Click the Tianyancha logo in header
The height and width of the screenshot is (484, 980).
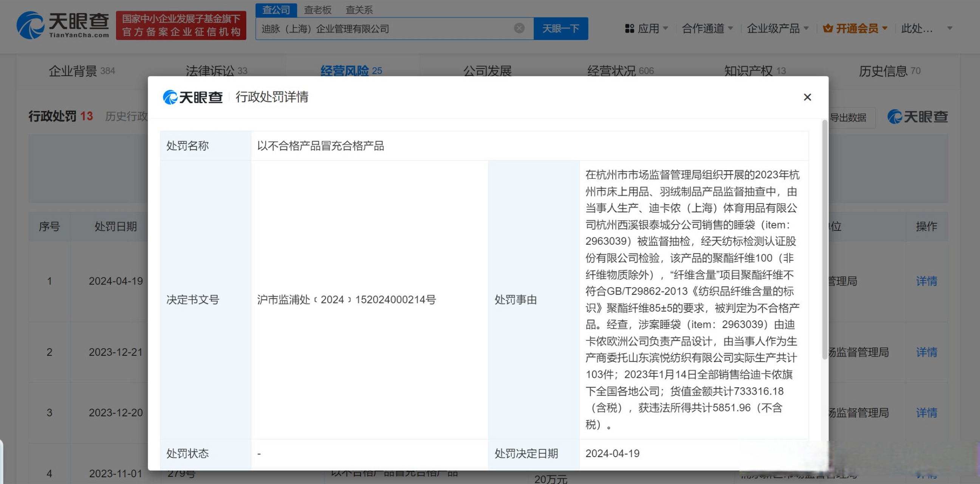(63, 25)
